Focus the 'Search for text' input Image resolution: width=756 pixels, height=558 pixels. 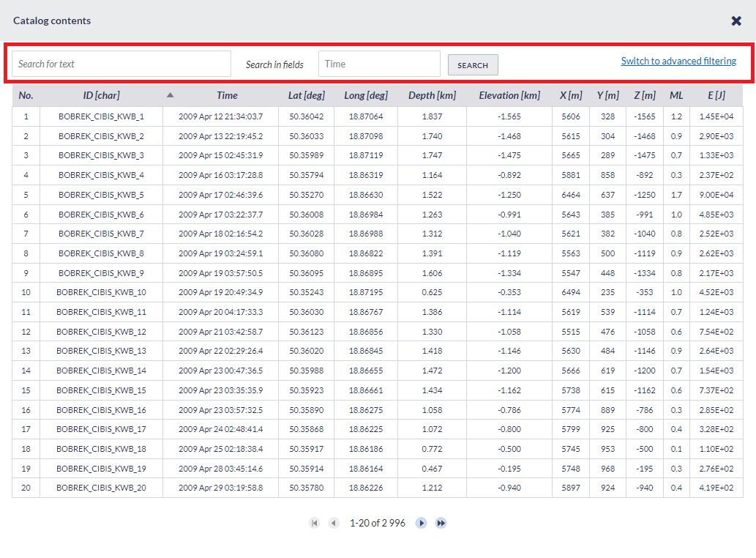[x=121, y=64]
